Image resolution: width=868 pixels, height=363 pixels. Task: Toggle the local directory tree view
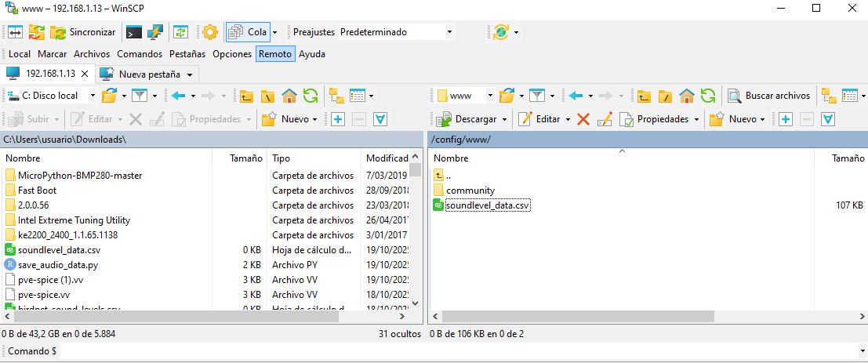[x=337, y=96]
